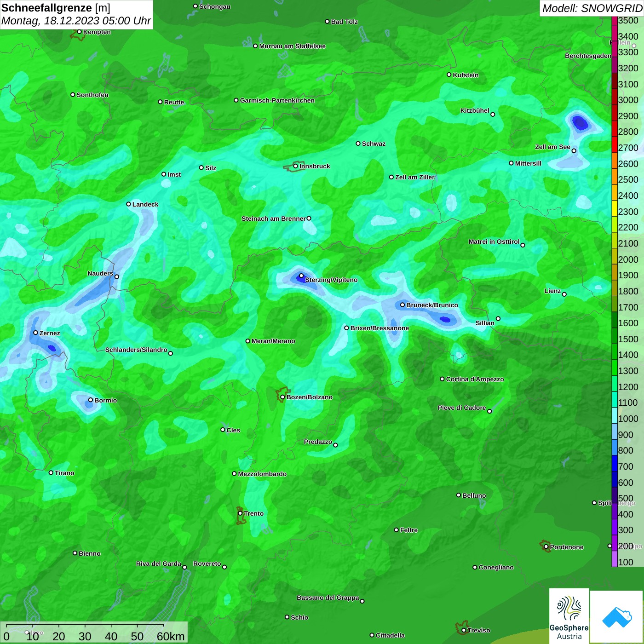
Task: Select the Cortina d'Ampezzo marker dot
Action: [x=442, y=379]
